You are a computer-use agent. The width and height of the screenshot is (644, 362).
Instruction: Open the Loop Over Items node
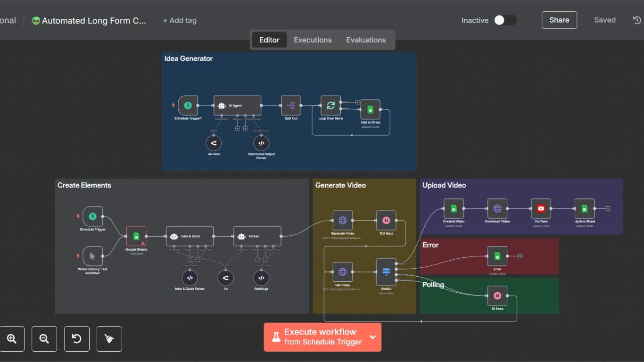point(330,106)
